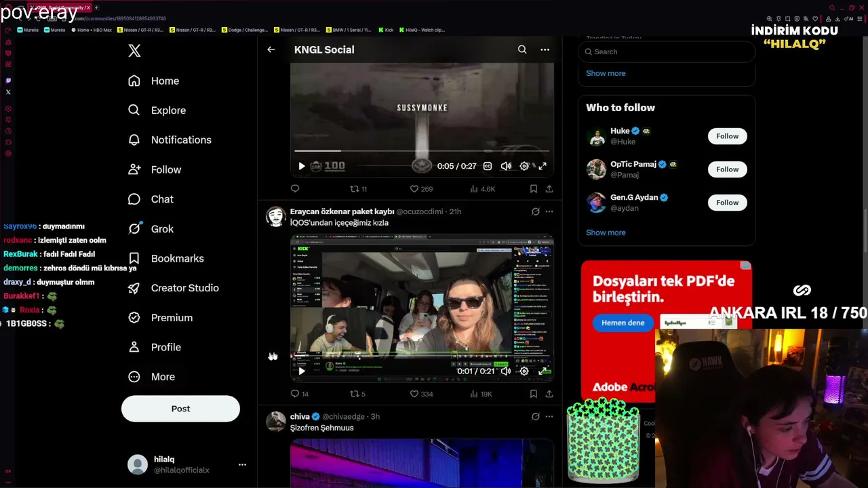The height and width of the screenshot is (488, 868).
Task: Open Grok actions on Eraycan's post
Action: tap(535, 211)
